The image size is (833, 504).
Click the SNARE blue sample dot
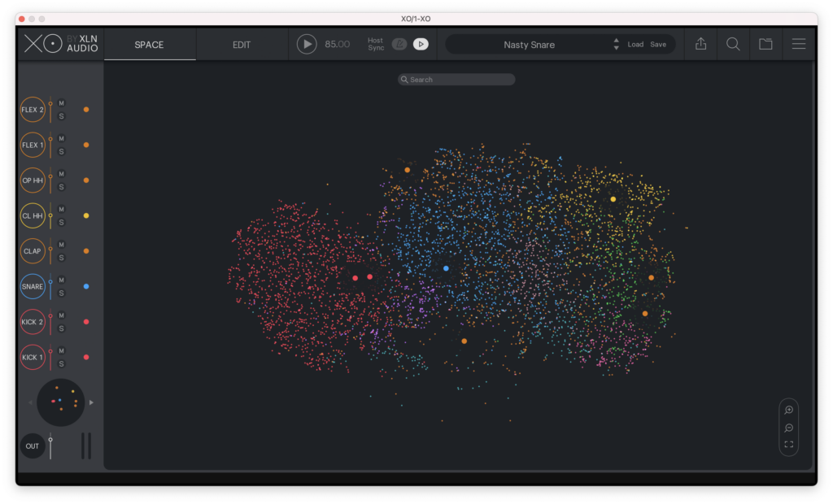point(86,287)
